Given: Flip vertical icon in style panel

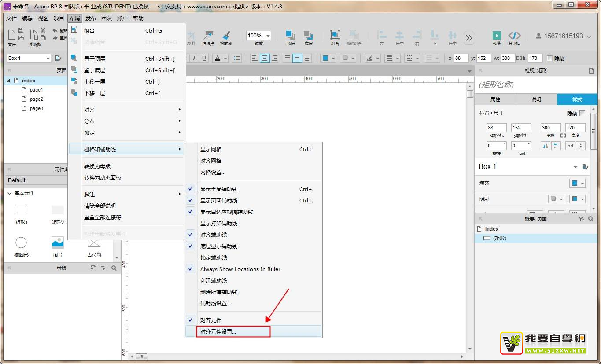Looking at the screenshot, I should click(556, 146).
